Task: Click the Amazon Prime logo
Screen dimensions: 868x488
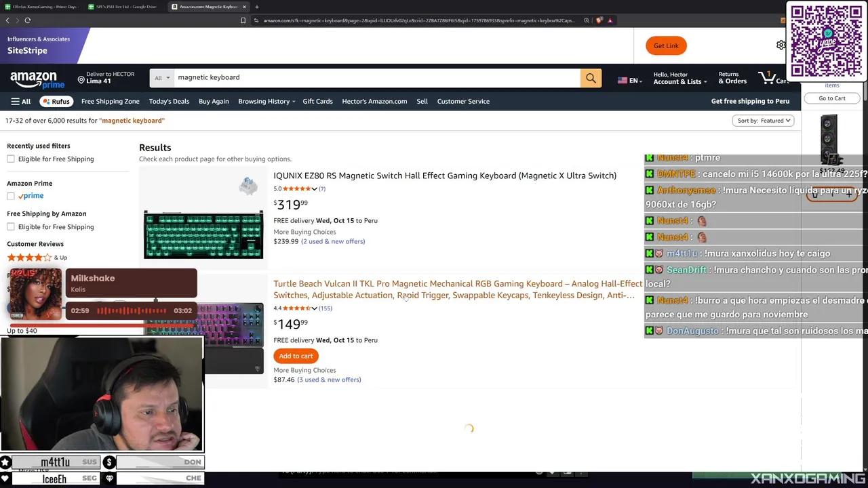Action: point(37,80)
